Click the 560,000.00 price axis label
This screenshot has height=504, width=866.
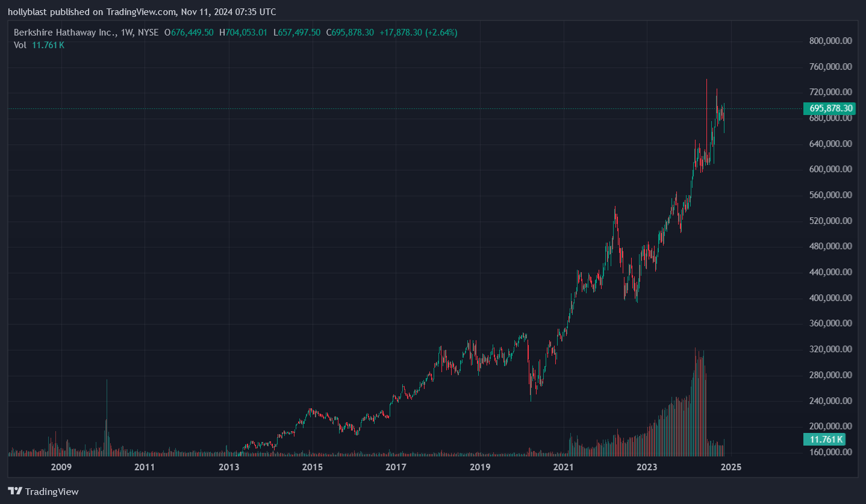tap(830, 195)
